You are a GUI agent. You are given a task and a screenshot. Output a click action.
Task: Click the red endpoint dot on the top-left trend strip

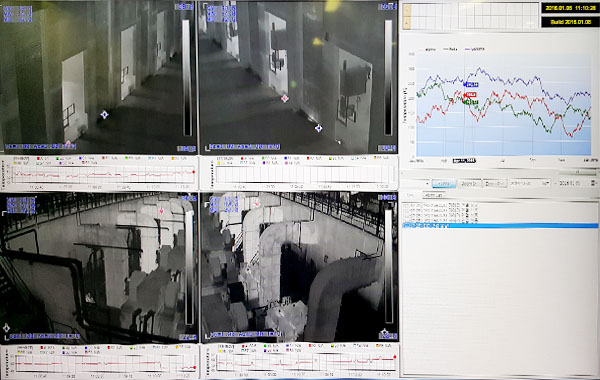pos(194,172)
